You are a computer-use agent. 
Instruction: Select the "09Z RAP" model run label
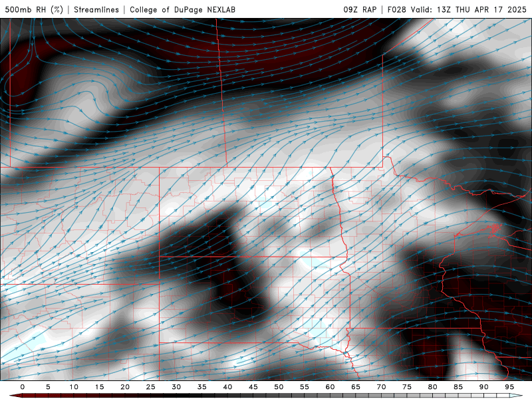coord(360,9)
